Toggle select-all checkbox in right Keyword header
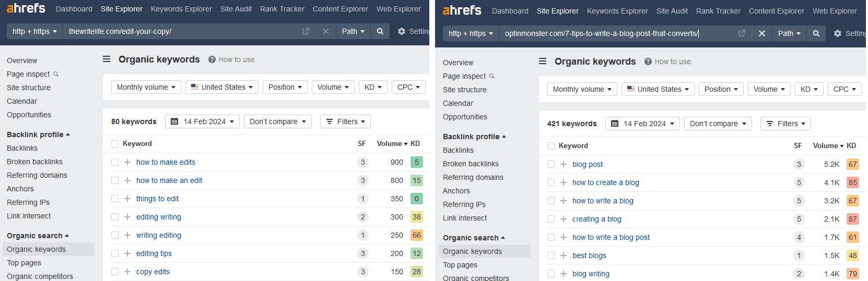This screenshot has width=868, height=281. click(551, 146)
